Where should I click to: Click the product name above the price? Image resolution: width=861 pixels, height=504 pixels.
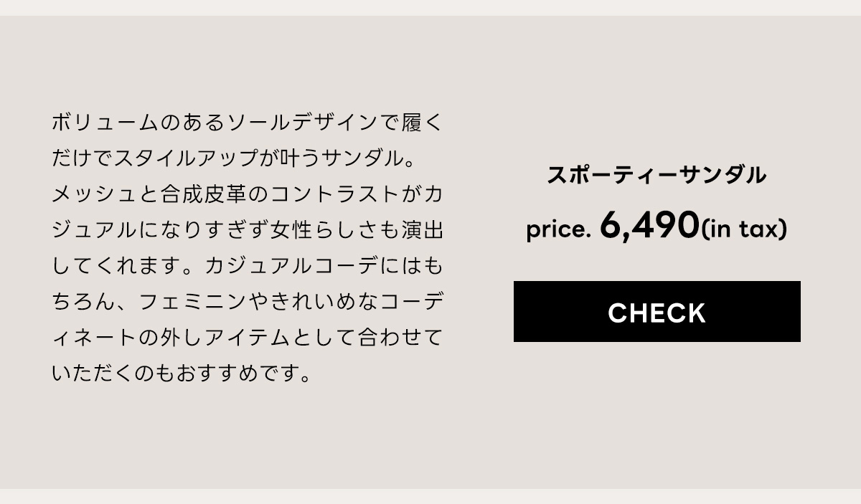coord(658,173)
